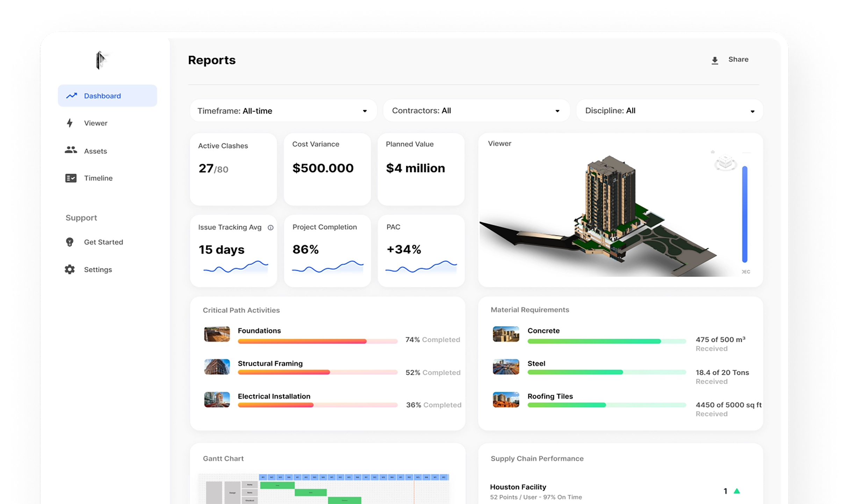Click the 3D navigation cube in the viewer
This screenshot has width=850, height=504.
coord(726,161)
